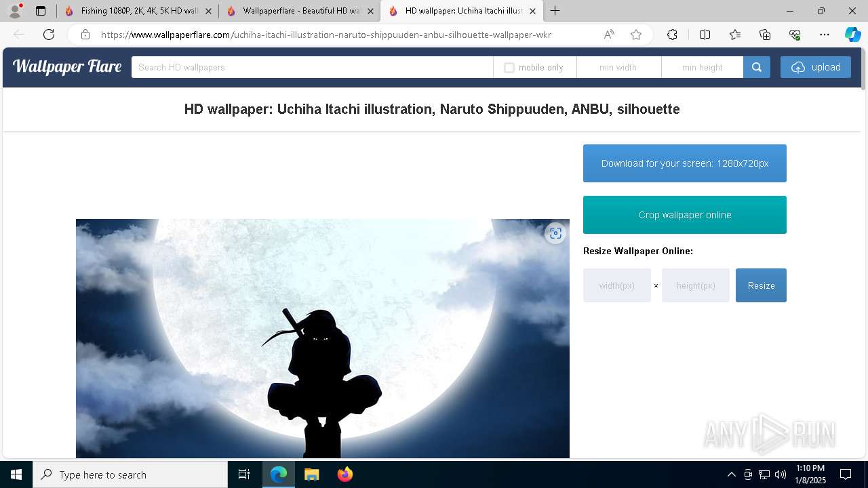Toggle split screen view
Viewport: 868px width, 488px height.
click(705, 35)
